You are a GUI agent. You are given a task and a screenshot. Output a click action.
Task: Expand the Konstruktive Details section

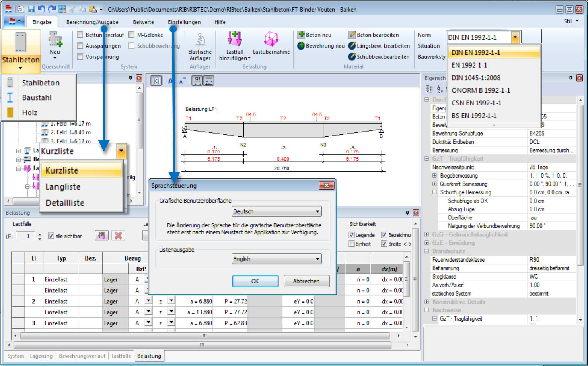pyautogui.click(x=427, y=302)
